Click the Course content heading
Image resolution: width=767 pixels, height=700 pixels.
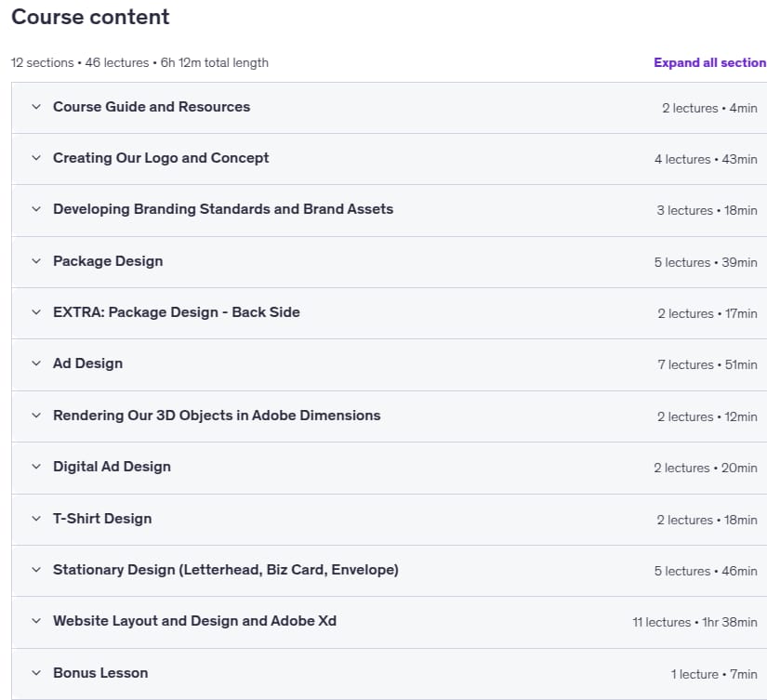click(x=90, y=17)
